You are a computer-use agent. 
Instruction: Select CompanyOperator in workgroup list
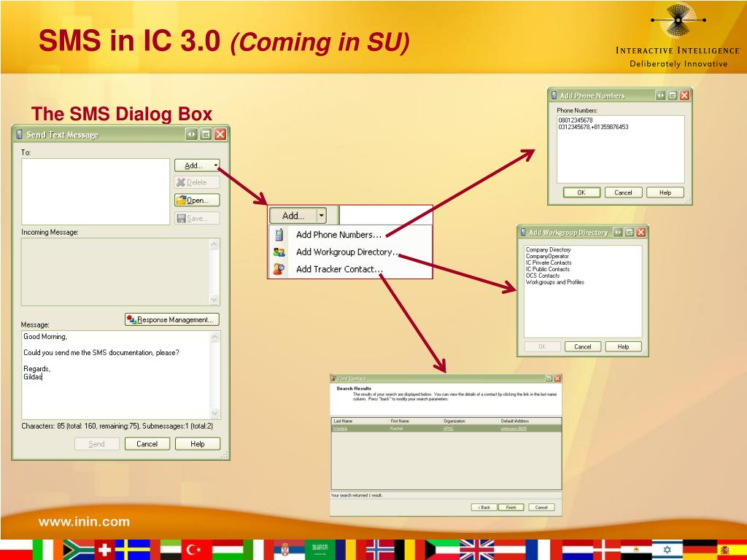pos(547,256)
